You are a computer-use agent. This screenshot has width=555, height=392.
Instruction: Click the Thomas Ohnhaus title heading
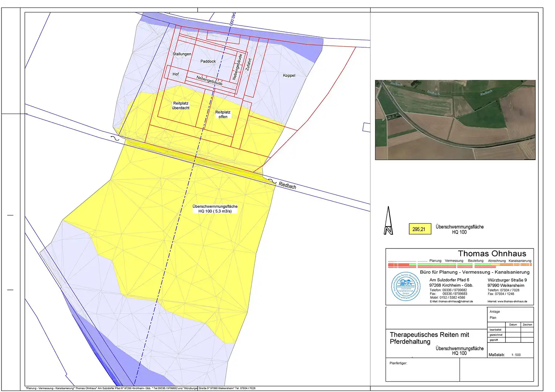pos(492,254)
